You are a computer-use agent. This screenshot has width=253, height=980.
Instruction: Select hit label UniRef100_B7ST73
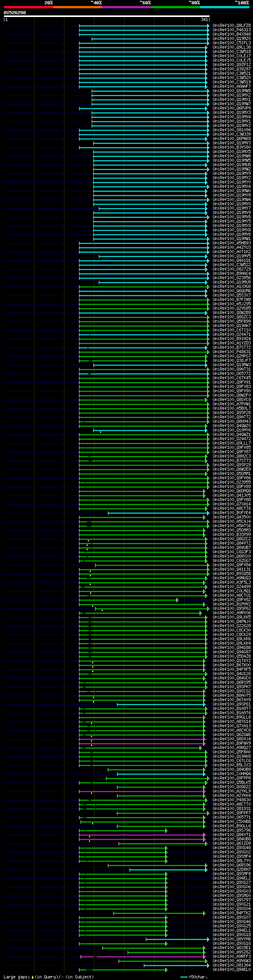tap(232, 461)
